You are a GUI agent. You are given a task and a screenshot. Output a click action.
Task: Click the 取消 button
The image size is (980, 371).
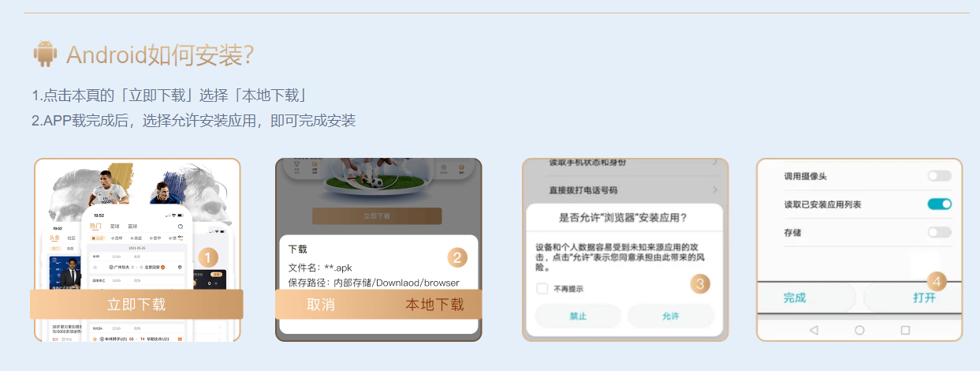pos(321,305)
